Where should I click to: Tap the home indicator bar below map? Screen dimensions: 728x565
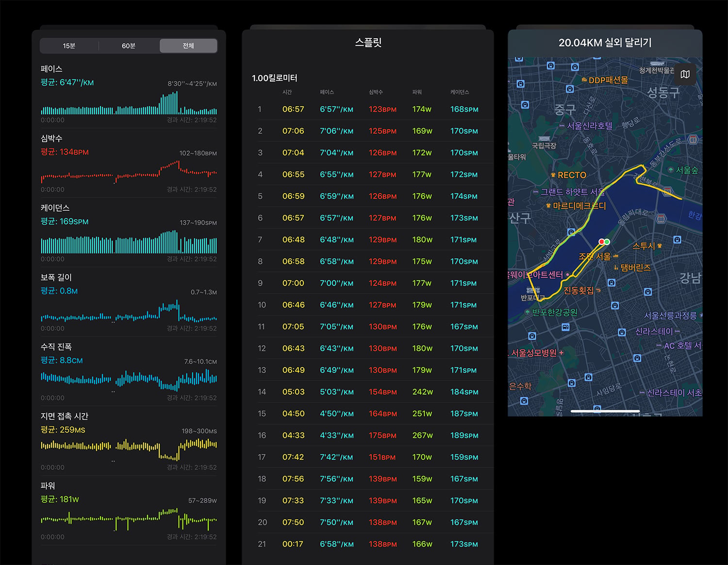coord(605,411)
